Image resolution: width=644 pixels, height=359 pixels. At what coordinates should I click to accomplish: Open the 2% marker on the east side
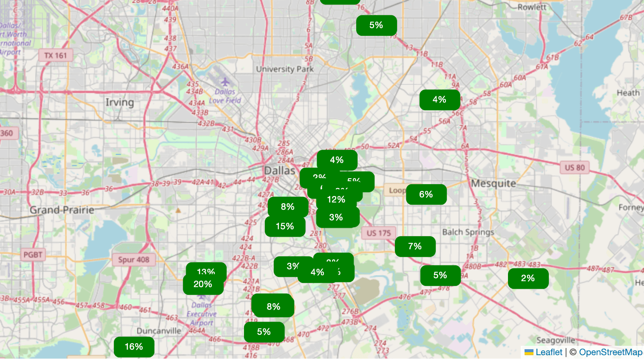pos(528,278)
